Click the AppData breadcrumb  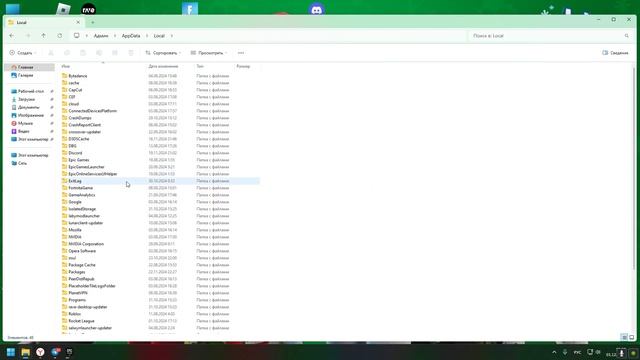point(131,36)
